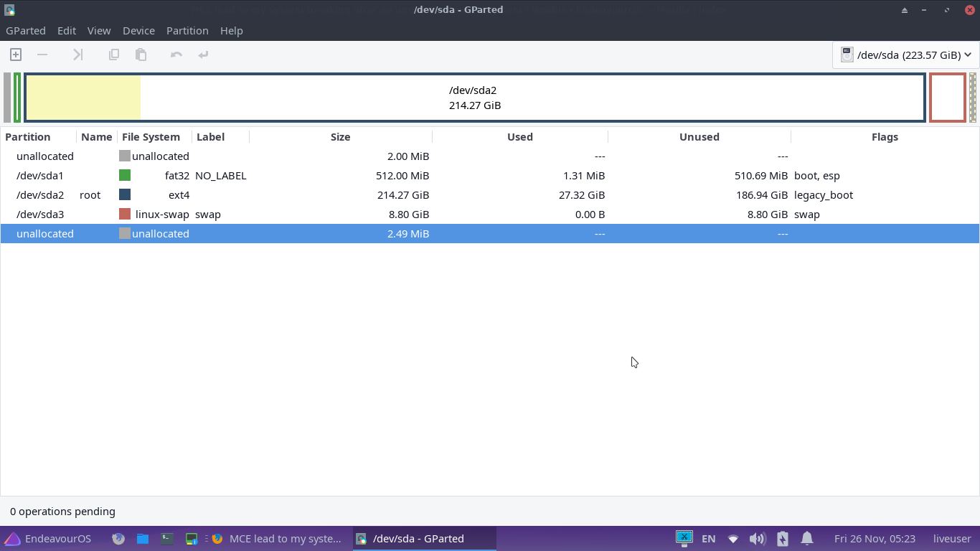Screen dimensions: 980x551
Task: Click the dark blue ext4 color swatch
Action: [125, 194]
